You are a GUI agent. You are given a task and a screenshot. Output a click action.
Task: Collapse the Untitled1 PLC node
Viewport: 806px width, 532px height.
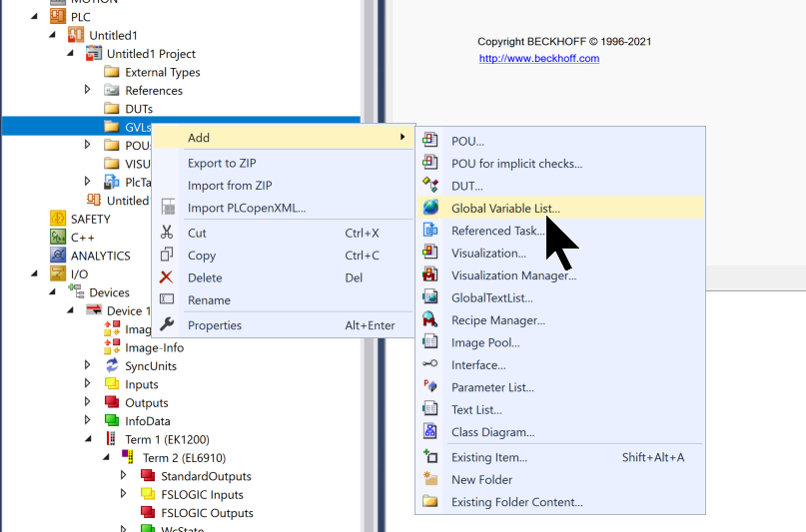pos(52,35)
